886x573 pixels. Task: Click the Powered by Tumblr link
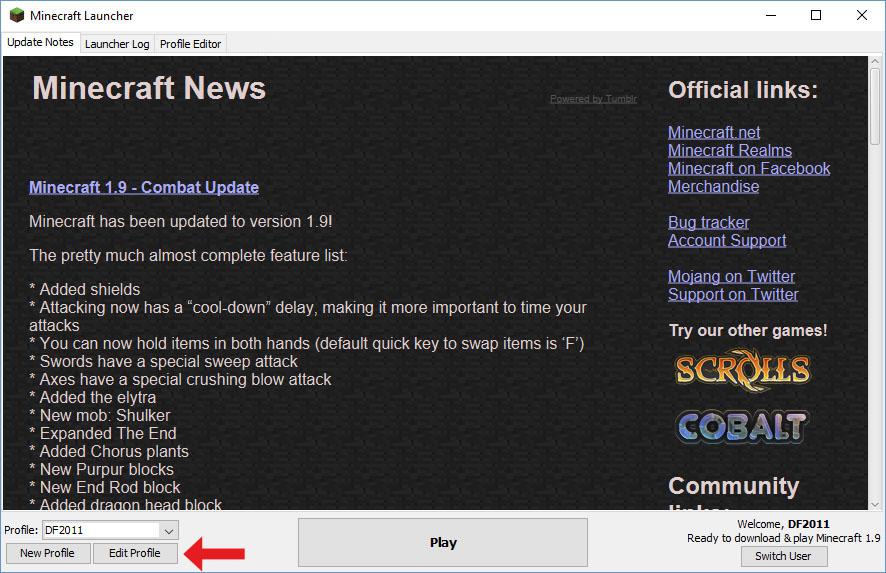[x=593, y=99]
